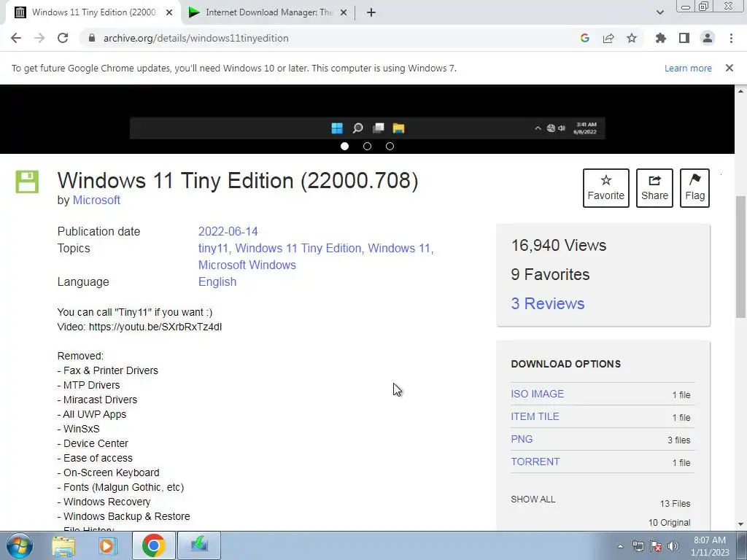The height and width of the screenshot is (560, 747).
Task: Expand the PNG download option
Action: click(x=522, y=439)
